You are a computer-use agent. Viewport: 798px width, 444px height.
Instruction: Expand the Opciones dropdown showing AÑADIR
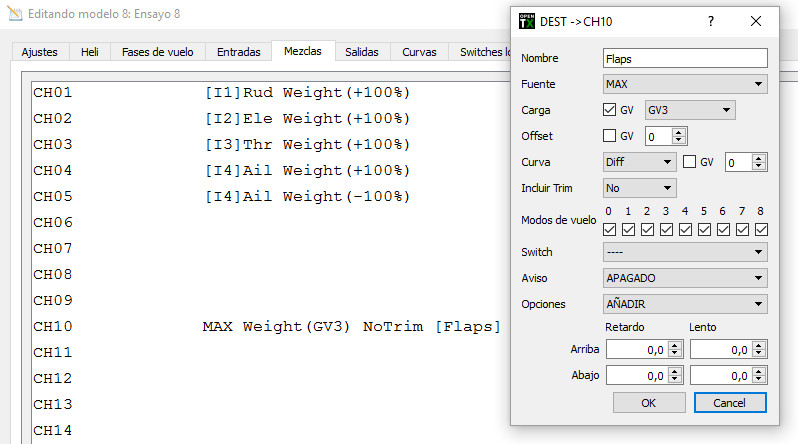[x=685, y=304]
